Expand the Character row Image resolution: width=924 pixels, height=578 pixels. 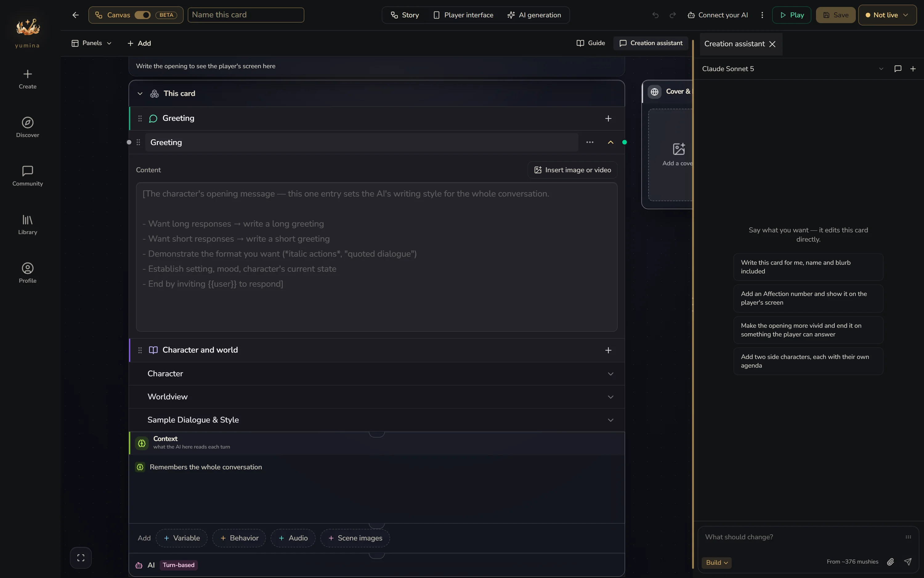(376, 374)
